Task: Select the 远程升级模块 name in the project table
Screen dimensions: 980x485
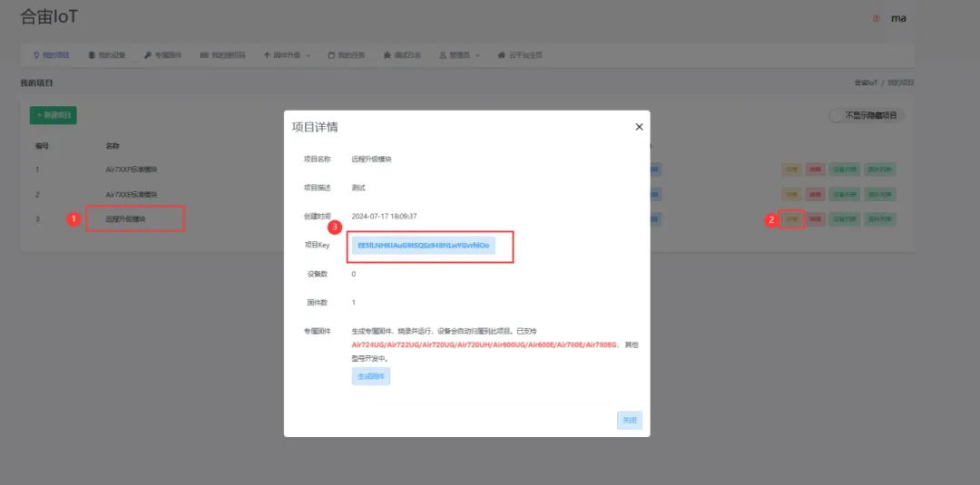Action: click(125, 219)
